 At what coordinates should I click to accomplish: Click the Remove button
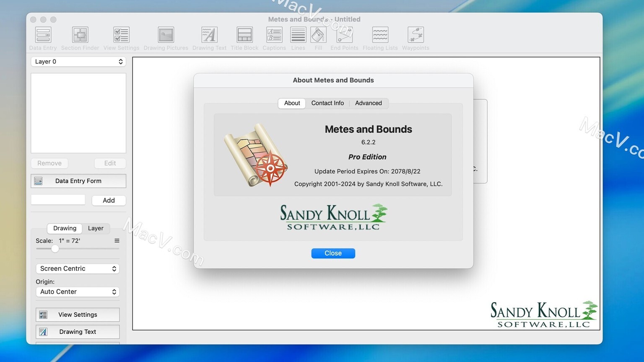point(49,163)
